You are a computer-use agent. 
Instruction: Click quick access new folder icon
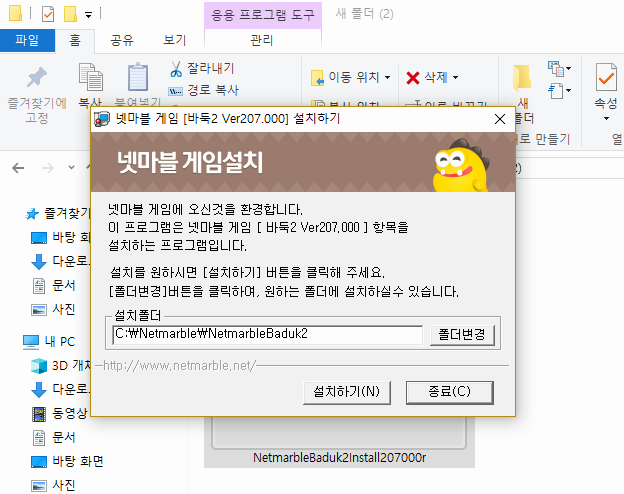(x=70, y=14)
